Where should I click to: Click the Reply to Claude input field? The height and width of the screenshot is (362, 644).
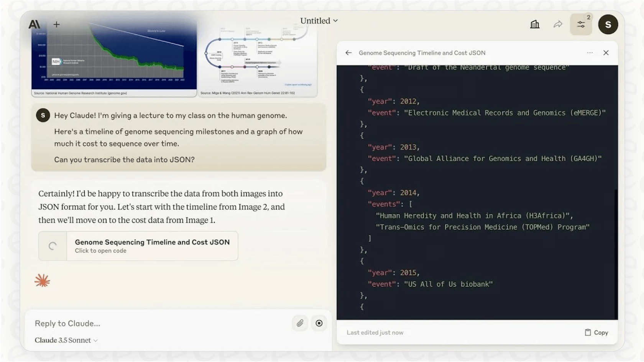(115, 323)
